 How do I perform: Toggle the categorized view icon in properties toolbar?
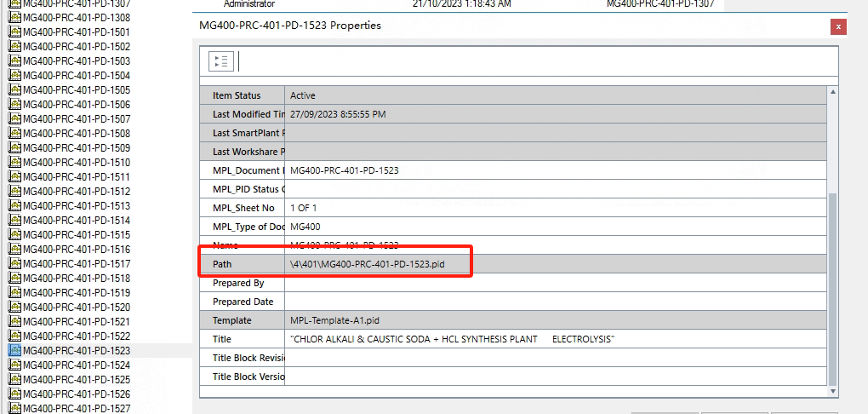[x=221, y=61]
